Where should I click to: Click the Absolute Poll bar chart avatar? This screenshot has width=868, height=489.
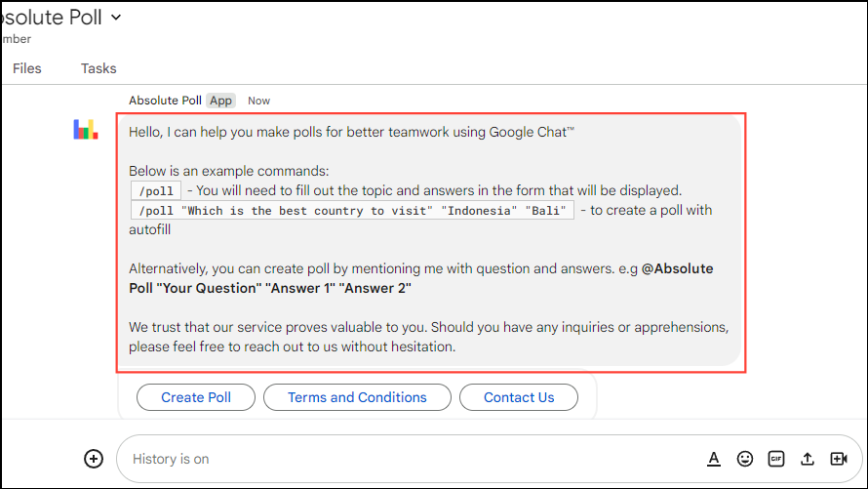(86, 129)
